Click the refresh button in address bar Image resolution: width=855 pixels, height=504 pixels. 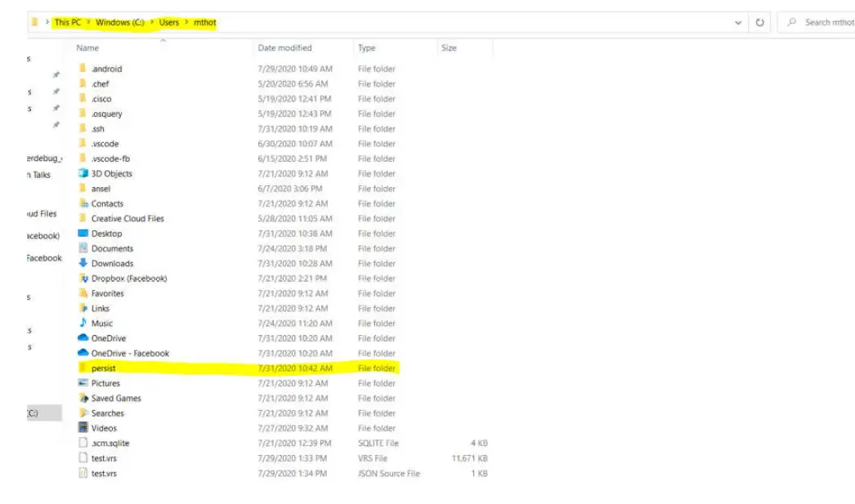click(759, 22)
